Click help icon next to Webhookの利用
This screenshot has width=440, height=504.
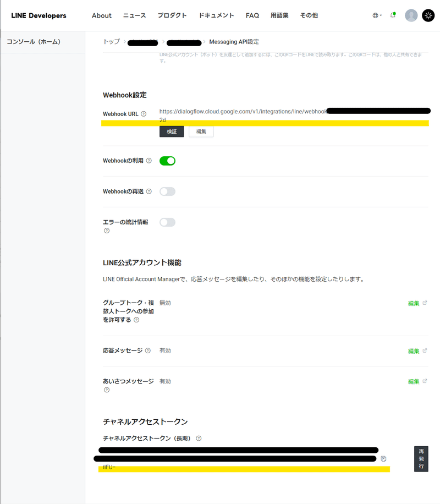(149, 161)
